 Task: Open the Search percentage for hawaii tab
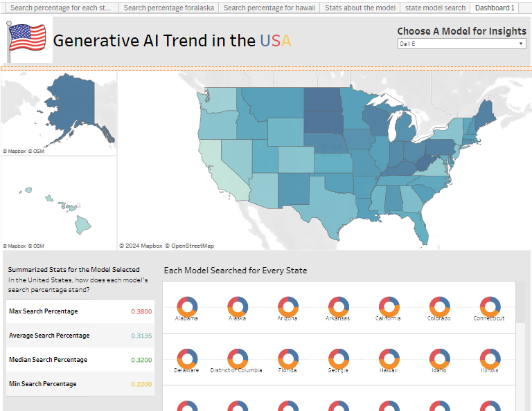269,8
